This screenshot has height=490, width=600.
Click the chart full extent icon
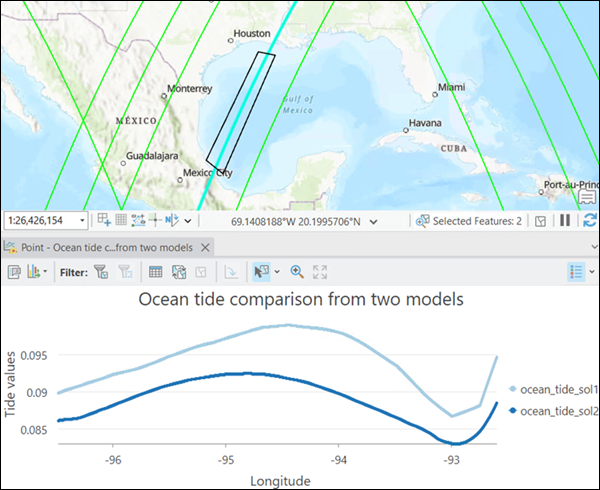click(x=320, y=271)
